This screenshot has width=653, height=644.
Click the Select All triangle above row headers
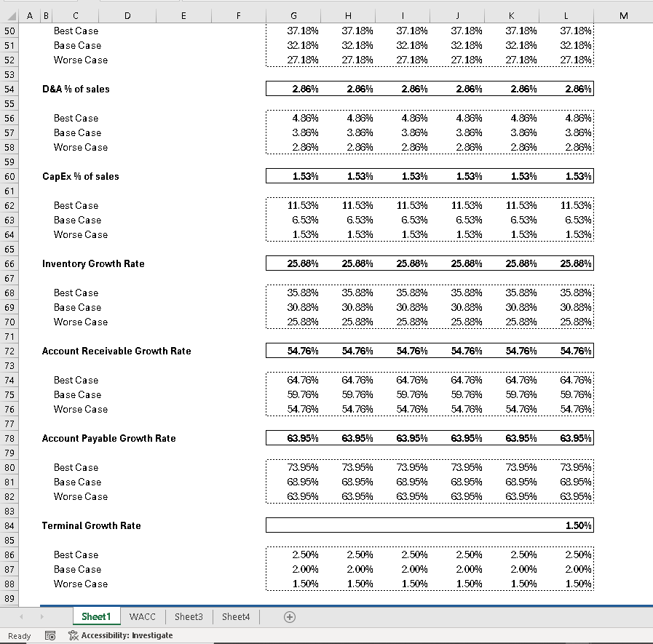(x=9, y=15)
